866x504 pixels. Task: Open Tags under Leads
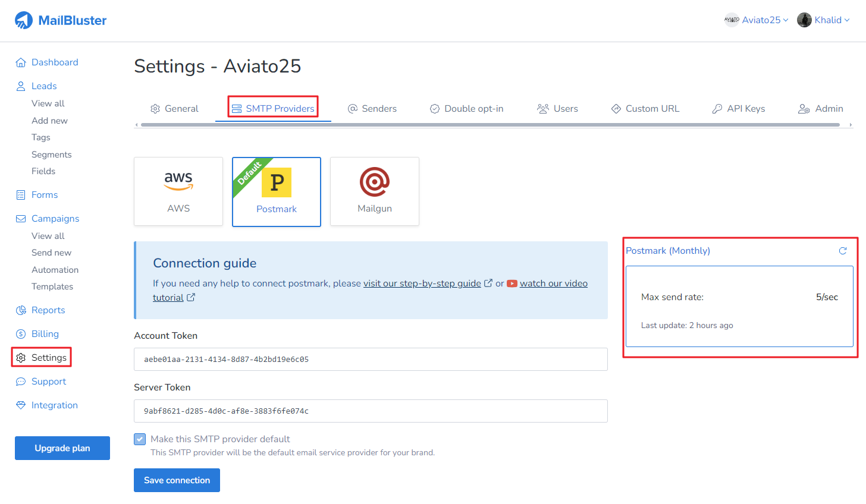[x=41, y=137]
